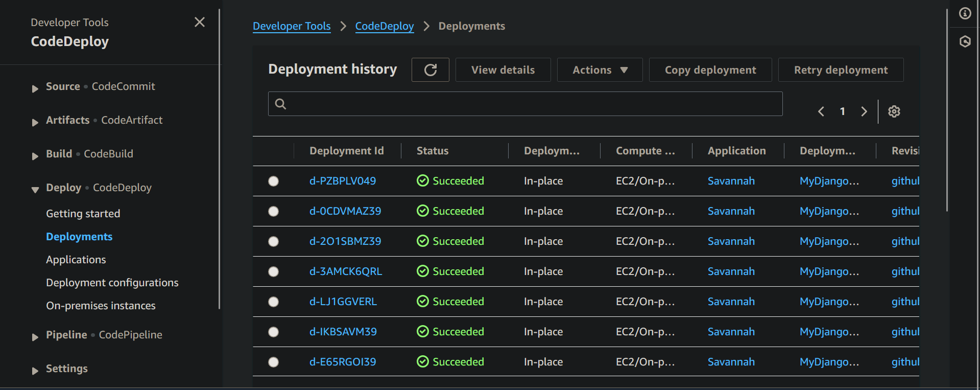Open Deployments in sidebar
Screen dimensions: 980x390
point(79,237)
